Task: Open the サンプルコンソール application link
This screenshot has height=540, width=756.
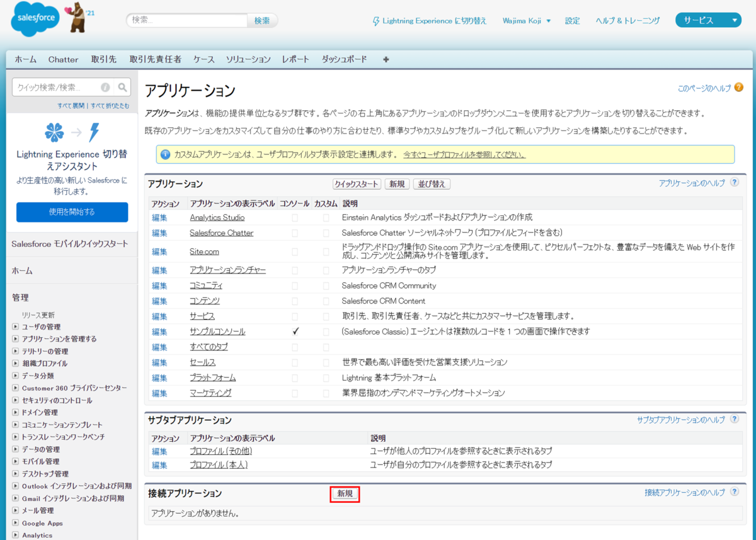Action: point(217,331)
